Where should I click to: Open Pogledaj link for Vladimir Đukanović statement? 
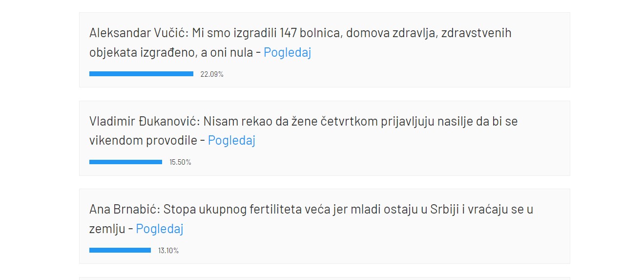coord(231,141)
